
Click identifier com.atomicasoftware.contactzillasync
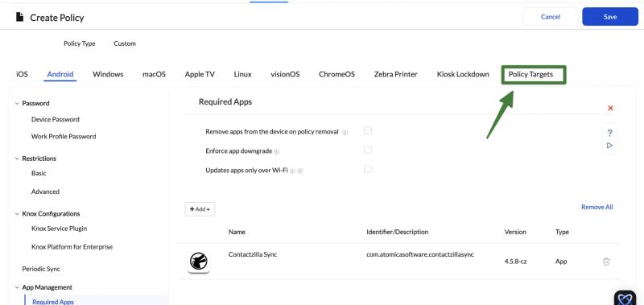420,254
